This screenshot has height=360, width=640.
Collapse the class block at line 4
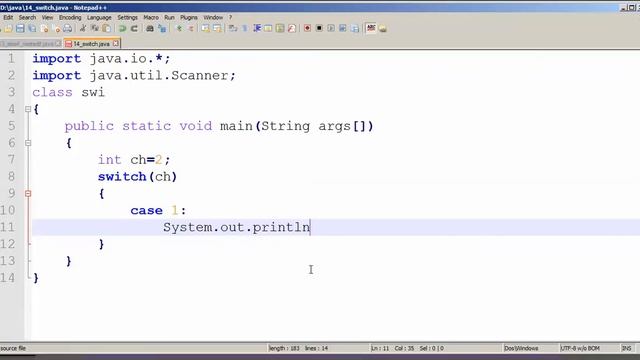pyautogui.click(x=28, y=109)
